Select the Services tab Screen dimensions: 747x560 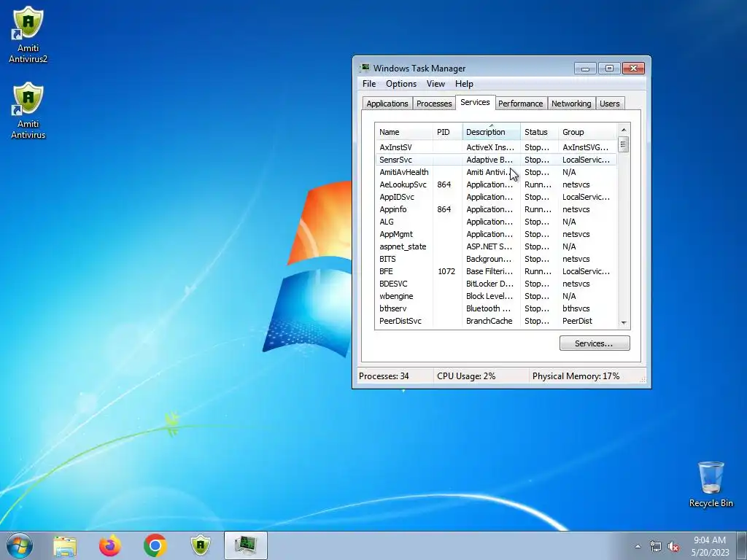click(475, 102)
